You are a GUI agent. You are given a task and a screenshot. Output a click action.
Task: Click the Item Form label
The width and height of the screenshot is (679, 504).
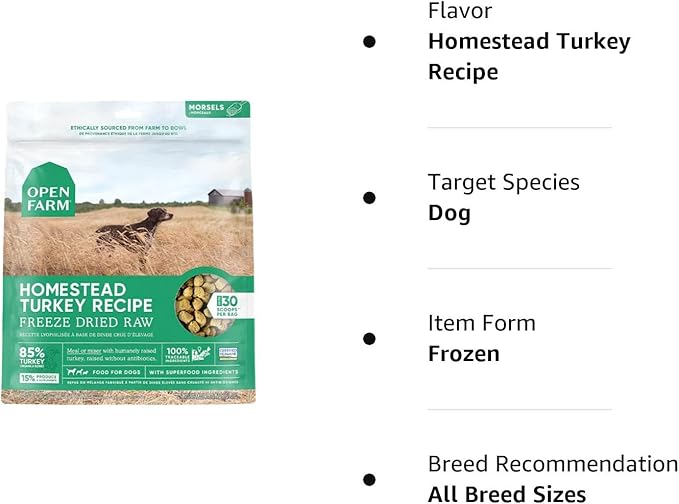pyautogui.click(x=481, y=323)
